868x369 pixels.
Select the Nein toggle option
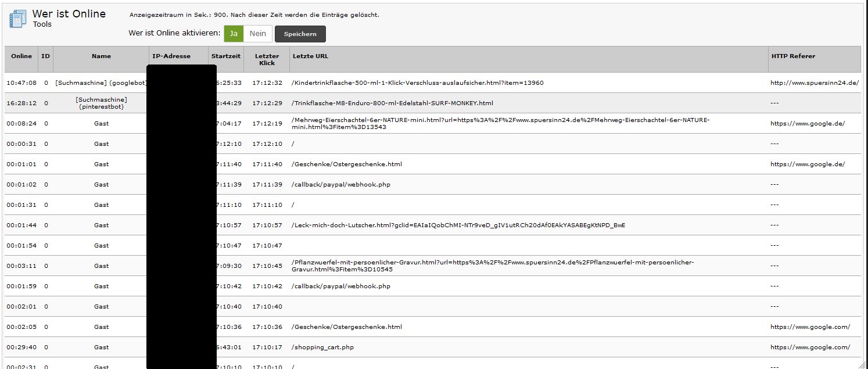click(x=257, y=34)
